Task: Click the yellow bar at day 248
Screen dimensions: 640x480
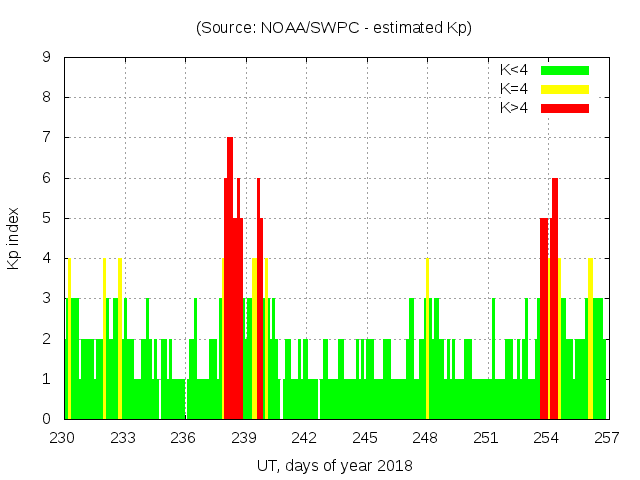Action: [427, 340]
